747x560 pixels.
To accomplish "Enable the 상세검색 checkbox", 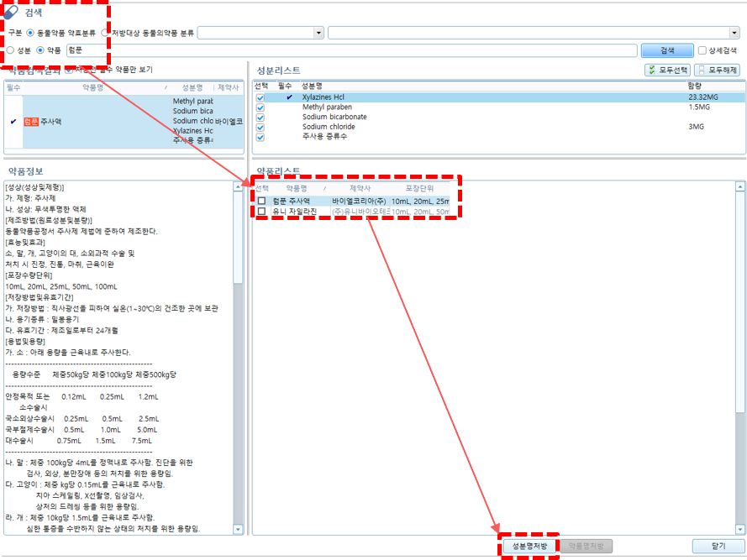I will [x=702, y=50].
